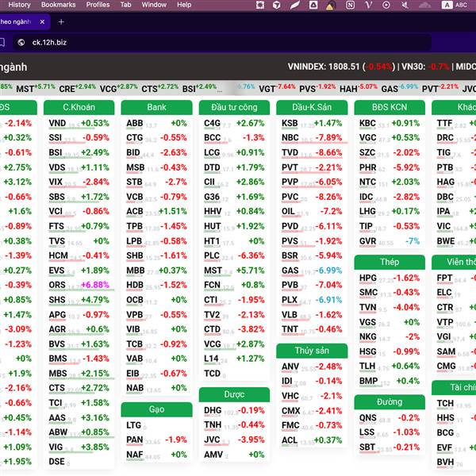The height and width of the screenshot is (476, 476).
Task: Open the ANV stock row
Action: pos(312,367)
